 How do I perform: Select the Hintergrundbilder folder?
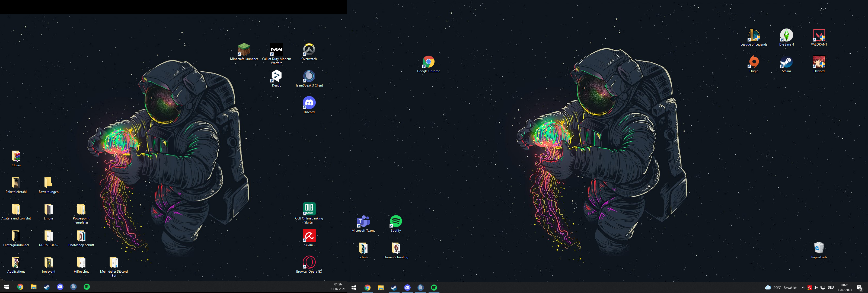tap(16, 238)
